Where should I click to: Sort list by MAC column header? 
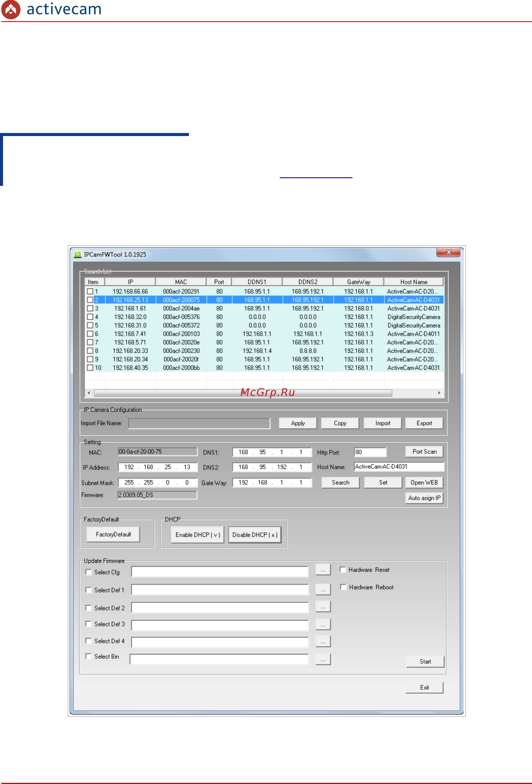(x=181, y=282)
